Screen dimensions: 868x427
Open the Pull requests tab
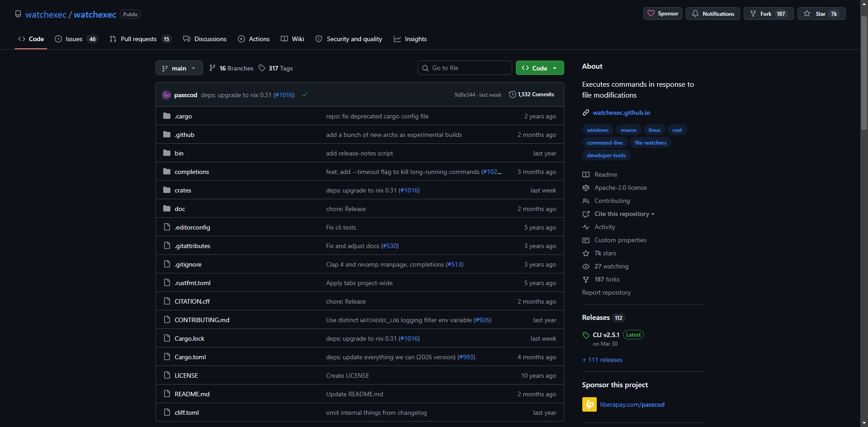(x=141, y=39)
